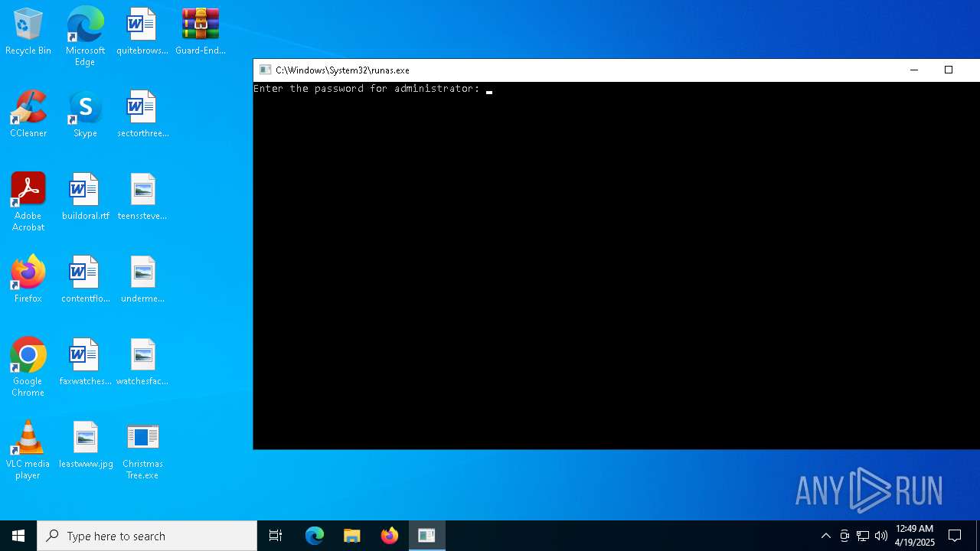Select the teenssteve image file icon
Viewport: 980px width, 551px height.
(x=142, y=197)
